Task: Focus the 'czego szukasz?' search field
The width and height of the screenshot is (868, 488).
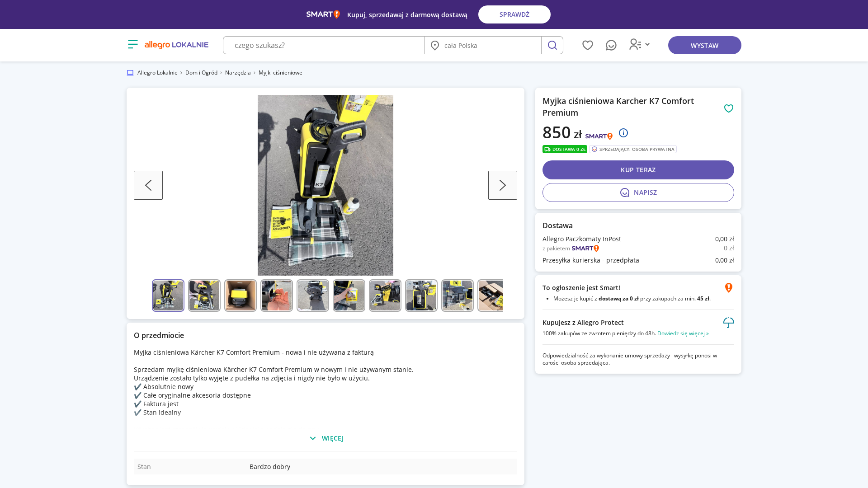Action: [324, 45]
